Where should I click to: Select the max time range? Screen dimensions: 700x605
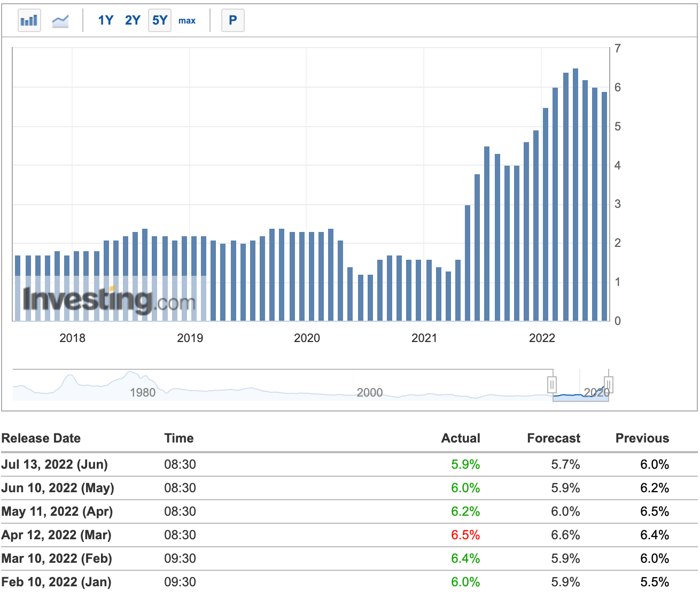187,20
